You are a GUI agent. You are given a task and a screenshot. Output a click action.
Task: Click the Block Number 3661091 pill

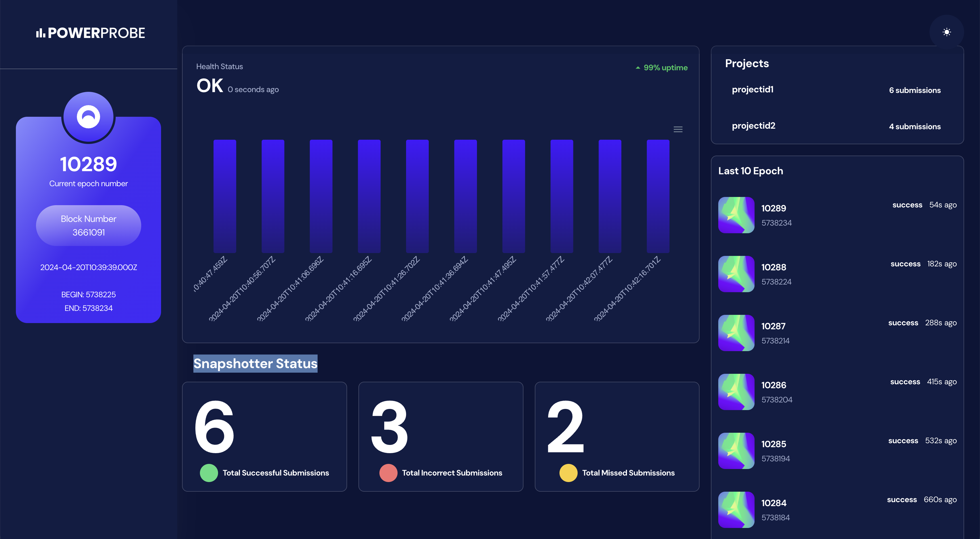click(x=88, y=225)
